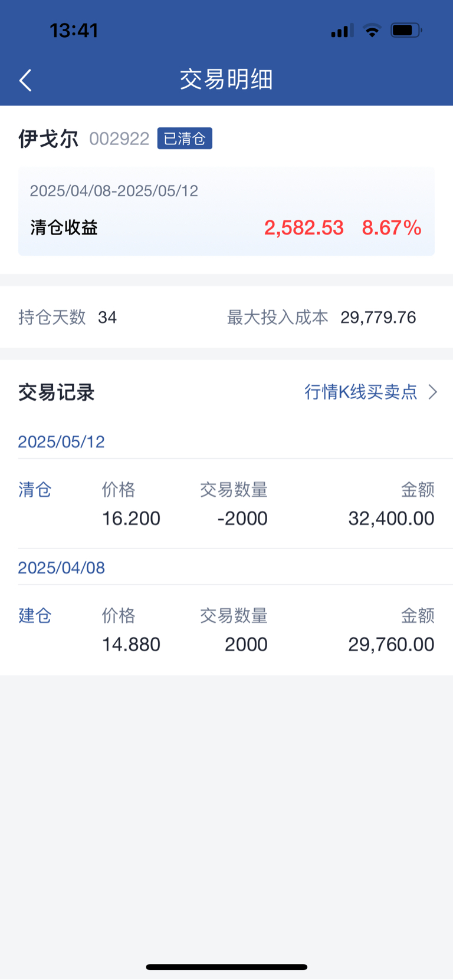The image size is (453, 980).
Task: Tap the 清仓收益 summary card
Action: click(x=226, y=212)
